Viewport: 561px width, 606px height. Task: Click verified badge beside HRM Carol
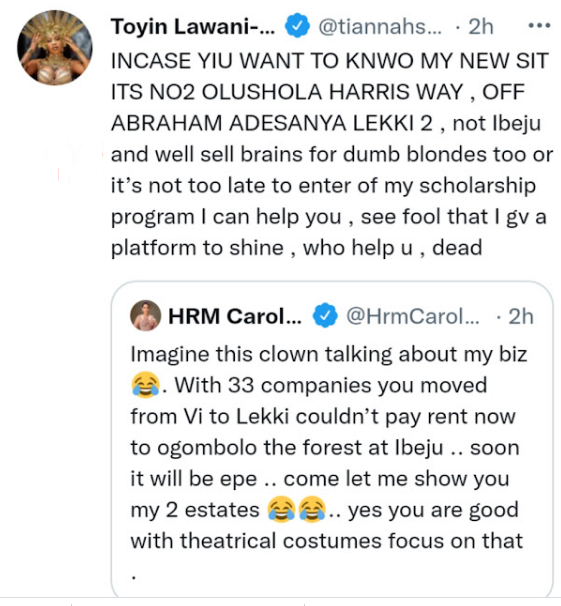tap(325, 315)
